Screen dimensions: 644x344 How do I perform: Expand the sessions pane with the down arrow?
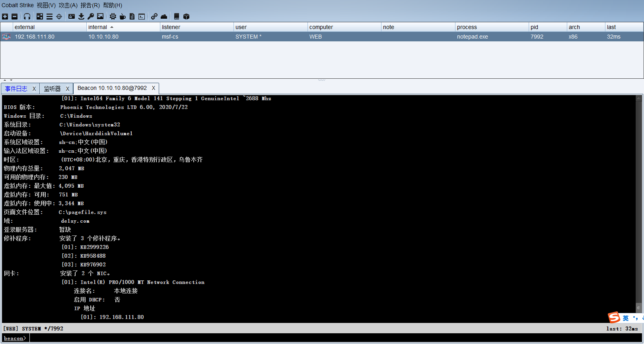pos(11,80)
